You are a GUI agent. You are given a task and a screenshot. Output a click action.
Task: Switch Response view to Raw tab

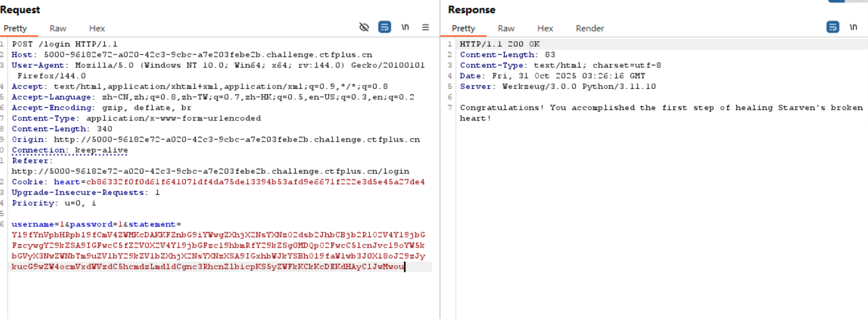(506, 28)
